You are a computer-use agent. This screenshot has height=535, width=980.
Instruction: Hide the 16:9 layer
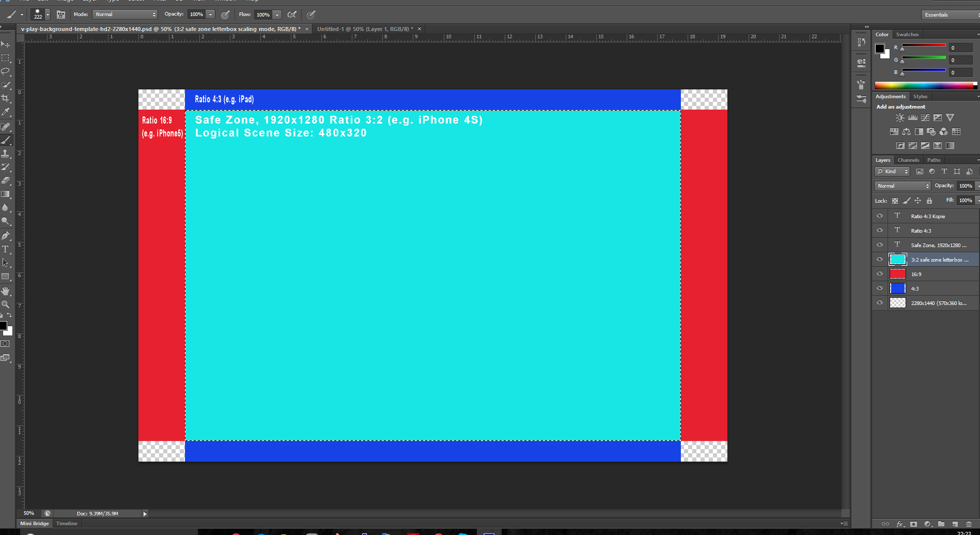pos(880,274)
